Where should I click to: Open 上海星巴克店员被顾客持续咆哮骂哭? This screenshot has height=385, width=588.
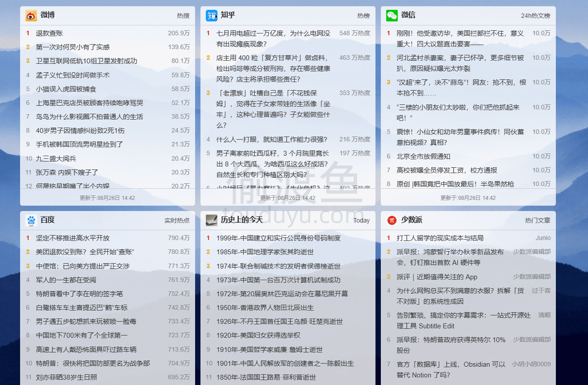tap(90, 103)
